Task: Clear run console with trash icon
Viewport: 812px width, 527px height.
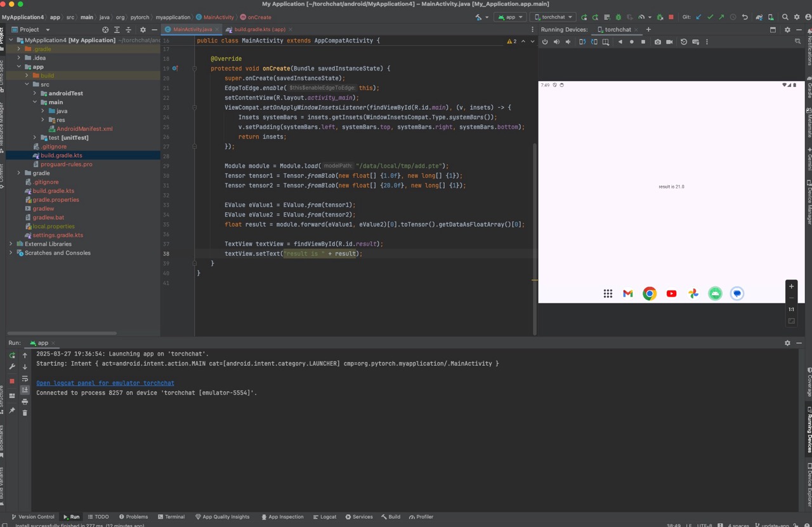Action: (x=25, y=413)
